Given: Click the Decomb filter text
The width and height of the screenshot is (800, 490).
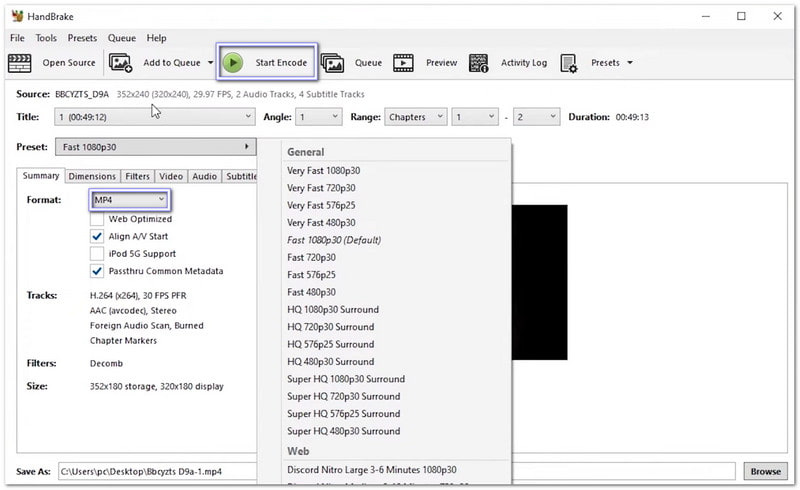Looking at the screenshot, I should pyautogui.click(x=106, y=363).
